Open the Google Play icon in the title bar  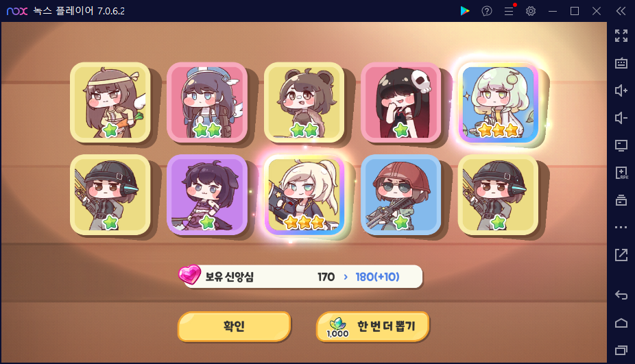(x=464, y=11)
